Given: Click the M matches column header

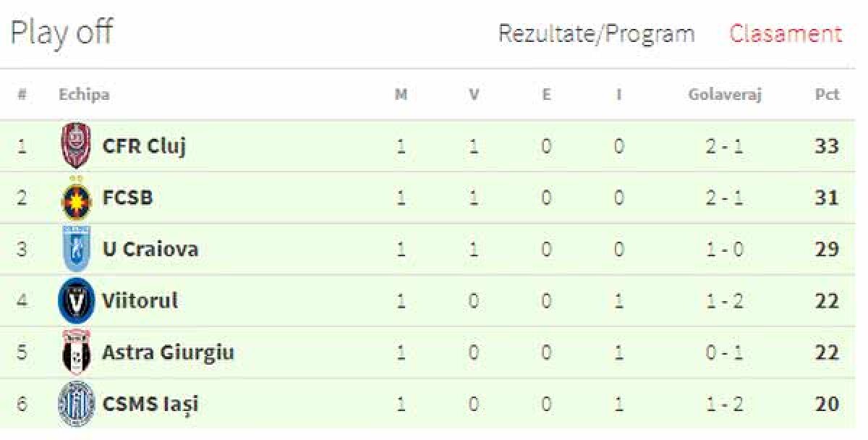Looking at the screenshot, I should 401,95.
